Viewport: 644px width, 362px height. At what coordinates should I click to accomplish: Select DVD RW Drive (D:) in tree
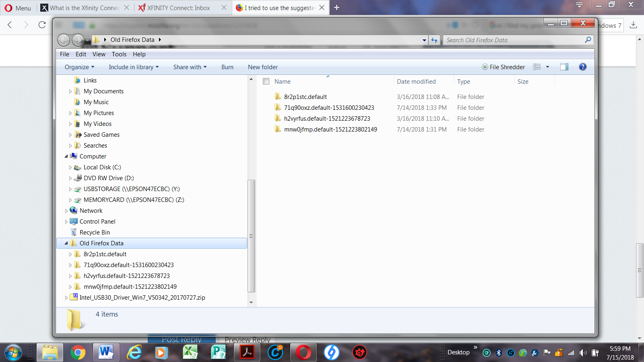pyautogui.click(x=109, y=178)
